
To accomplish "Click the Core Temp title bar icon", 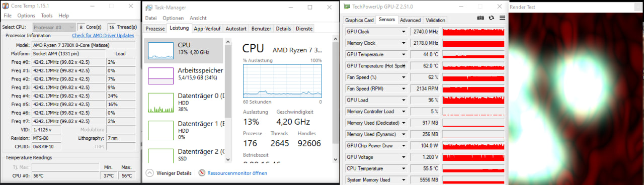I will pos(6,6).
